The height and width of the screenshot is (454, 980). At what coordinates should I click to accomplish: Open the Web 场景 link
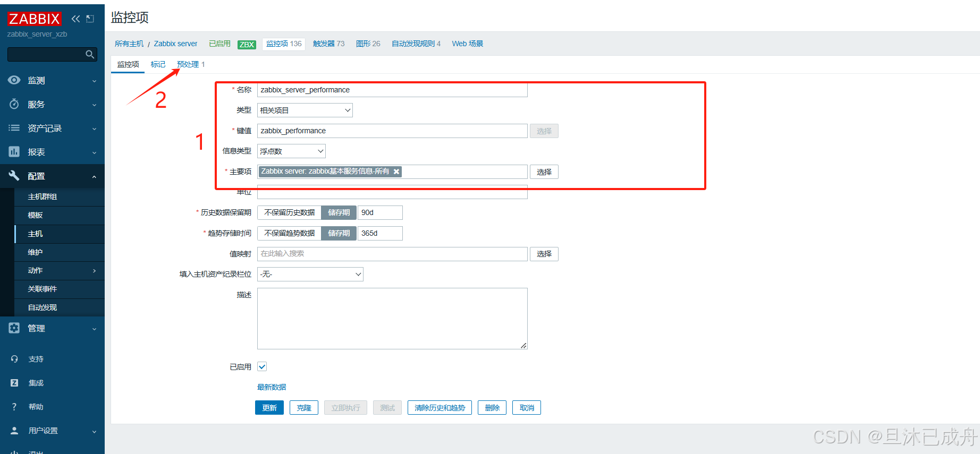click(468, 44)
